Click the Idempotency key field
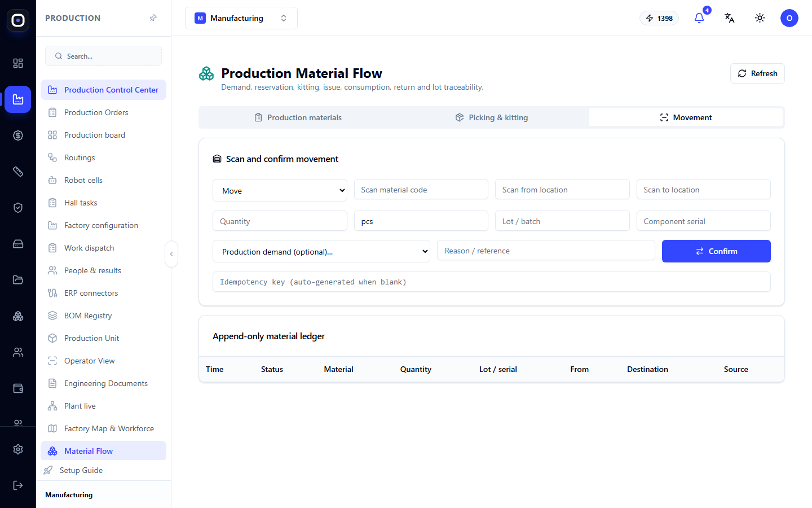This screenshot has height=508, width=812. [492, 282]
